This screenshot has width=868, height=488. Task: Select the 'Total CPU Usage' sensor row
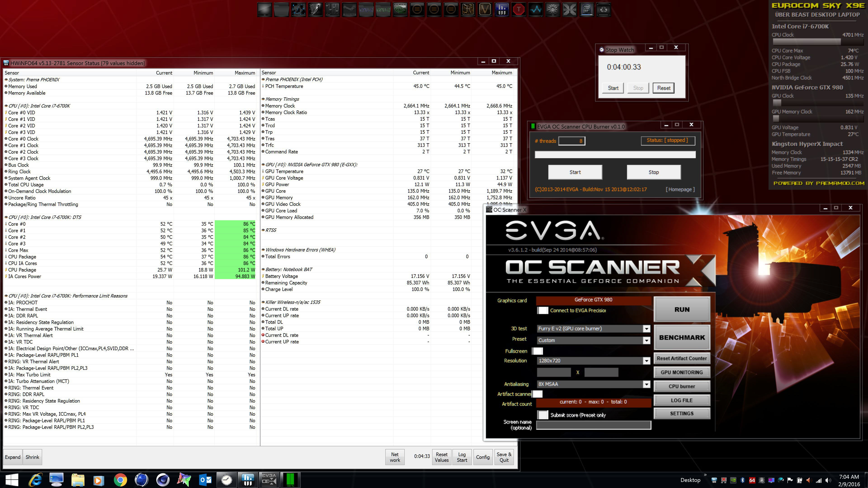[x=130, y=185]
